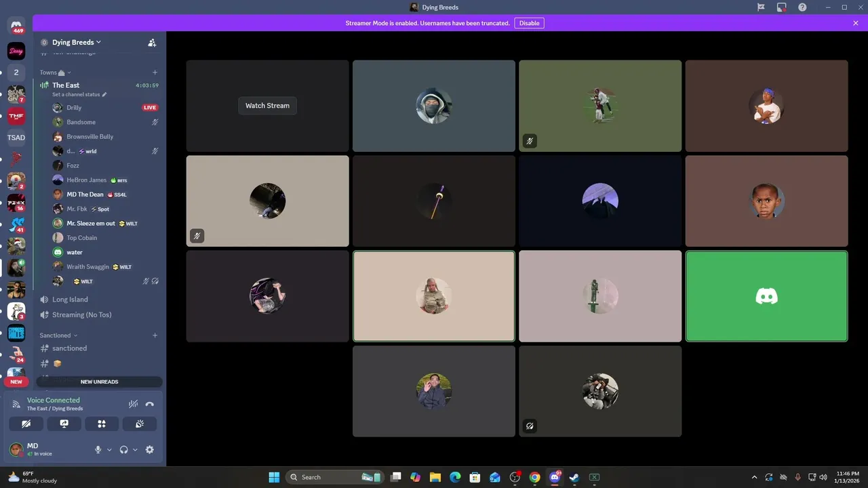
Task: Toggle noise suppression icon
Action: click(x=133, y=404)
